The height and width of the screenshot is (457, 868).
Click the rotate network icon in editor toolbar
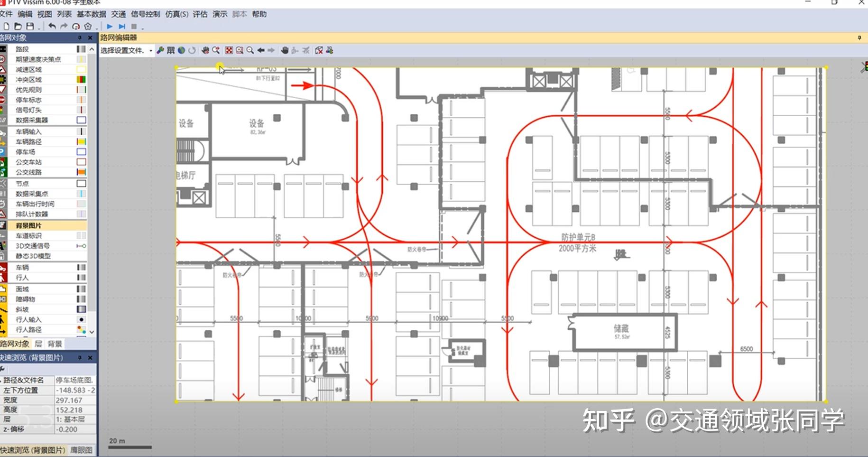coord(192,49)
